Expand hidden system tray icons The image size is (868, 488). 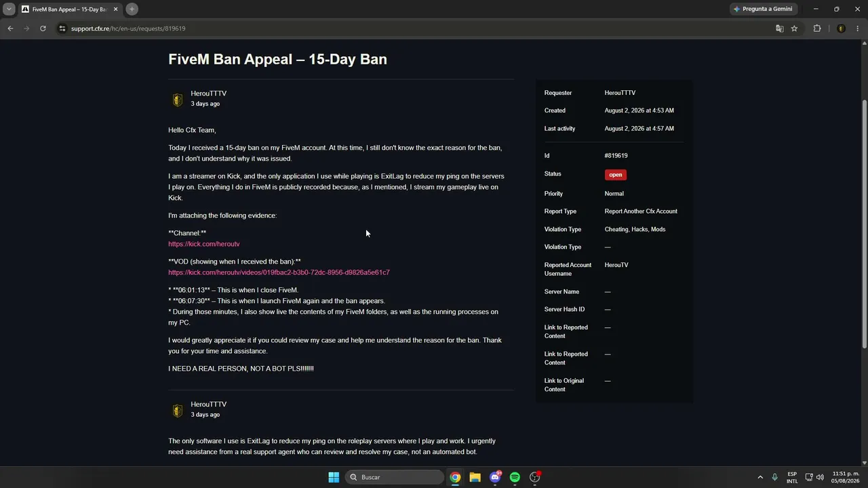(760, 477)
